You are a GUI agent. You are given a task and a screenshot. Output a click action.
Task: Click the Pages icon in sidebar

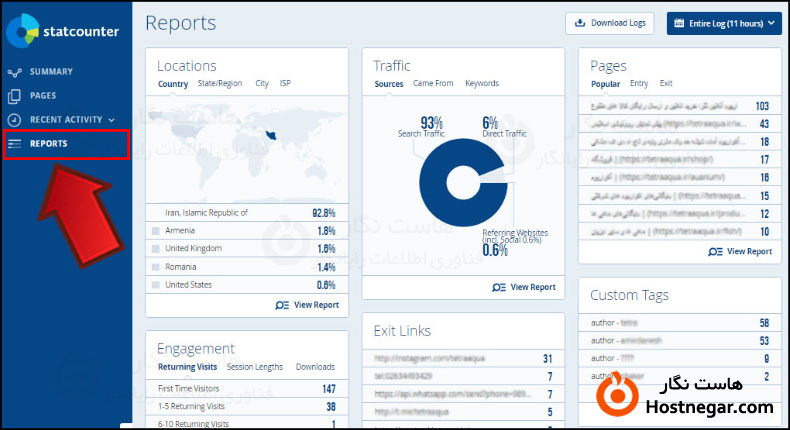point(14,96)
